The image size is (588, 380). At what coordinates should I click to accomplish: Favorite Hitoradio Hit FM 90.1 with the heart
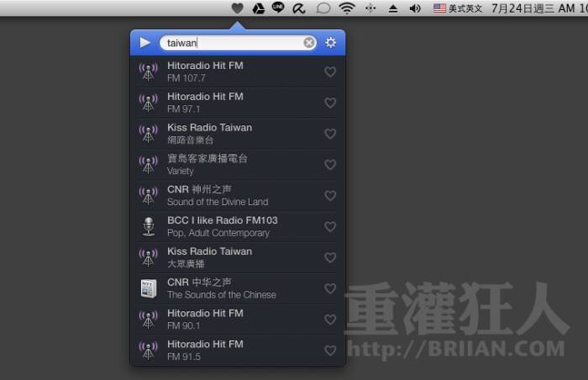(x=330, y=319)
